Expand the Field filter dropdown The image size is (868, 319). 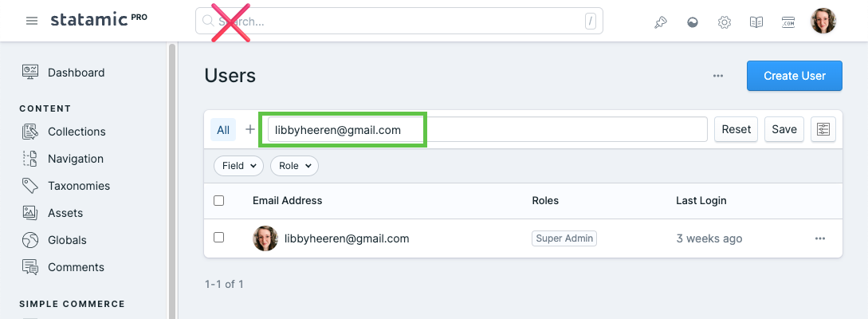click(238, 166)
